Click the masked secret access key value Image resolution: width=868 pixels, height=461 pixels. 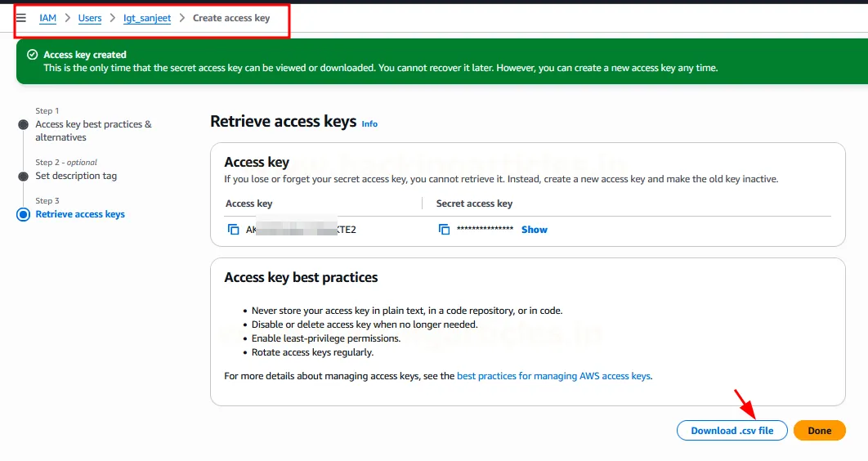(485, 230)
